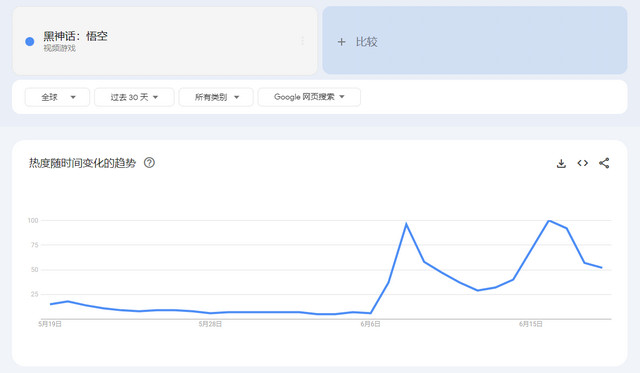Open the 所有类别 category dropdown
Image resolution: width=640 pixels, height=373 pixels.
[x=216, y=97]
